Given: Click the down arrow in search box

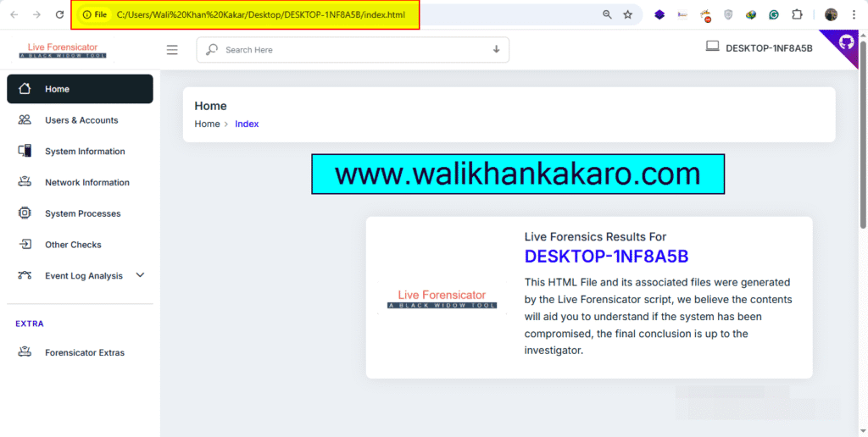Looking at the screenshot, I should coord(496,50).
